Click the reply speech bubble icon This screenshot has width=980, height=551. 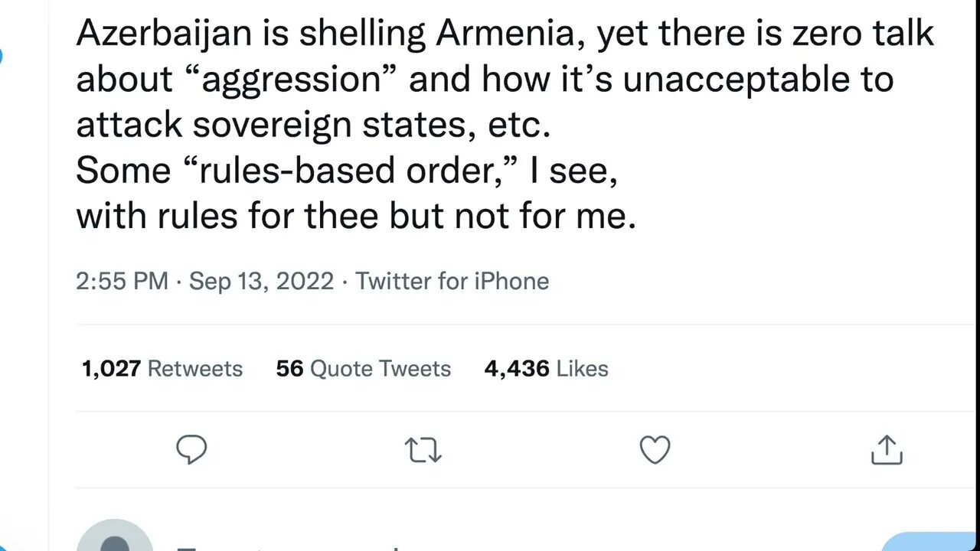coord(191,450)
